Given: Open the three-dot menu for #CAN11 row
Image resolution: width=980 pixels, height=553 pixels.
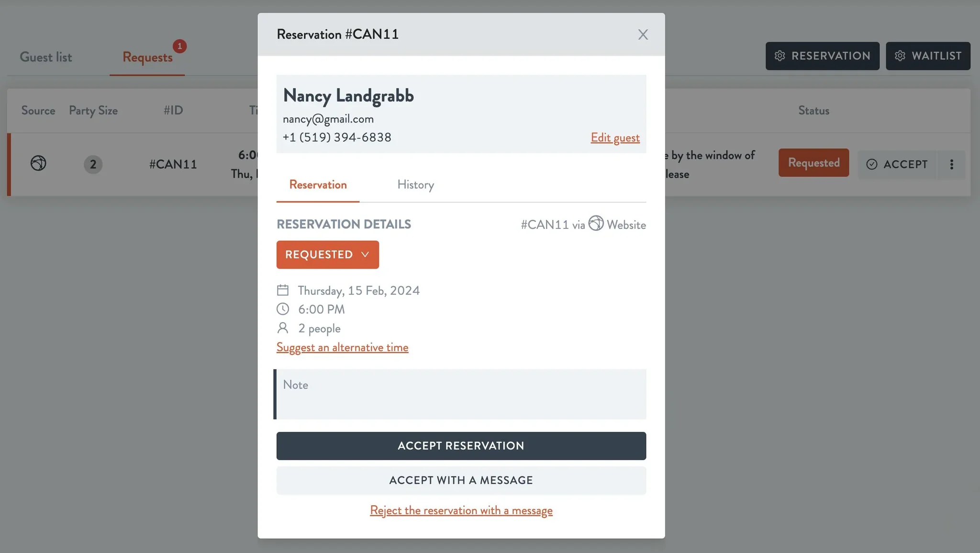Looking at the screenshot, I should (951, 164).
